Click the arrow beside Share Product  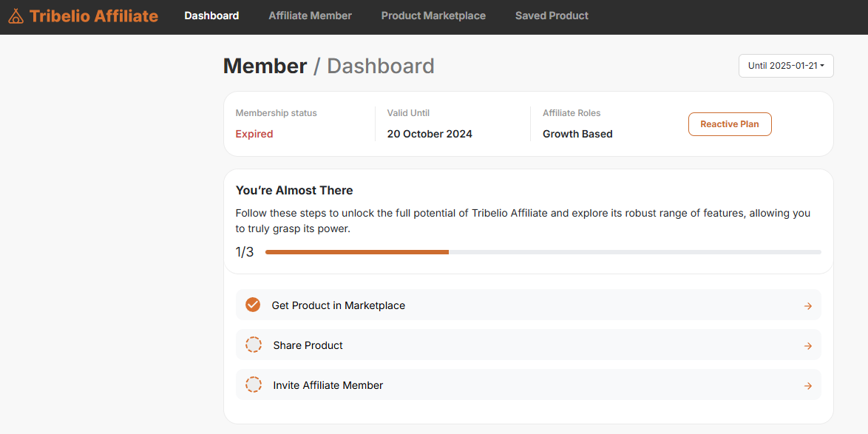coord(807,346)
